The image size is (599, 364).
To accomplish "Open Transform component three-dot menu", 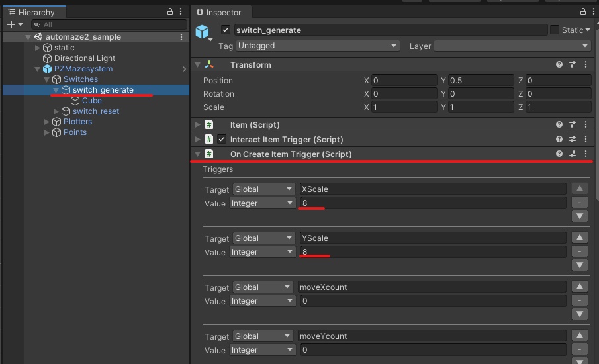I will pos(586,65).
